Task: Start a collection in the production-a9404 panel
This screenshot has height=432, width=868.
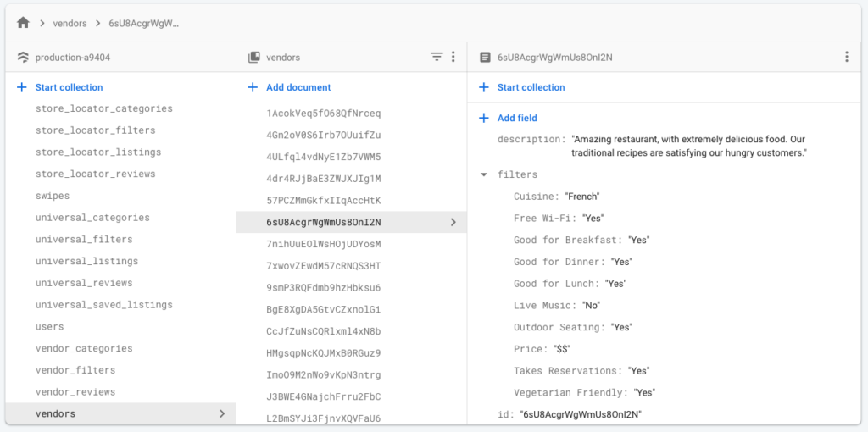Action: tap(70, 87)
